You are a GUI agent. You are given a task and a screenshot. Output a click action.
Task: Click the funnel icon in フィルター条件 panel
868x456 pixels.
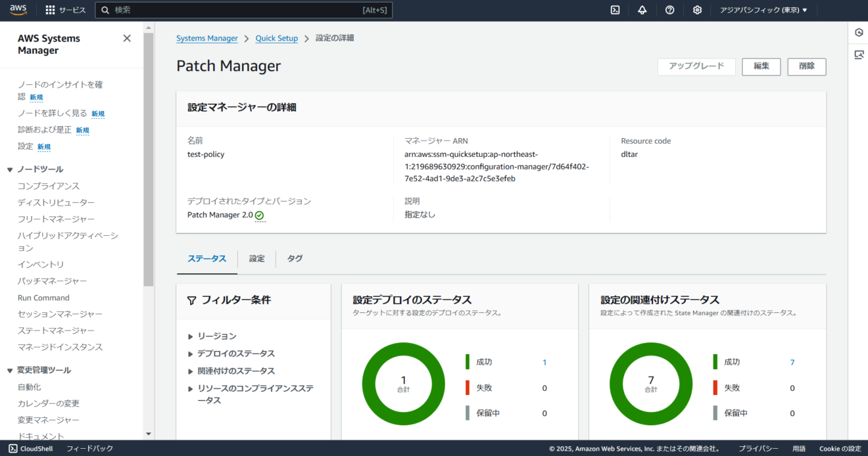point(191,300)
